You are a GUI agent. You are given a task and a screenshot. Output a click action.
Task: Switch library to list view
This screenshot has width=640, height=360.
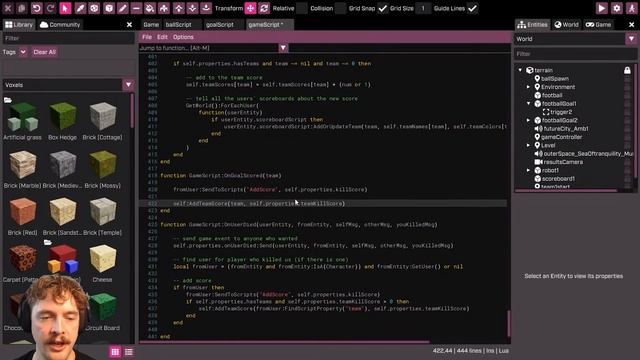[129, 352]
